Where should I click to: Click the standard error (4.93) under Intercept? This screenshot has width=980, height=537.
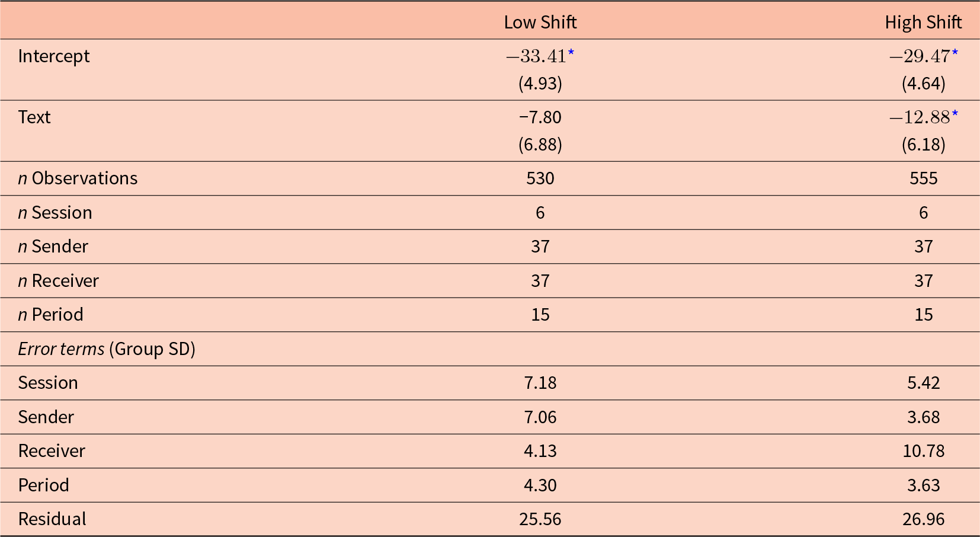coord(540,84)
